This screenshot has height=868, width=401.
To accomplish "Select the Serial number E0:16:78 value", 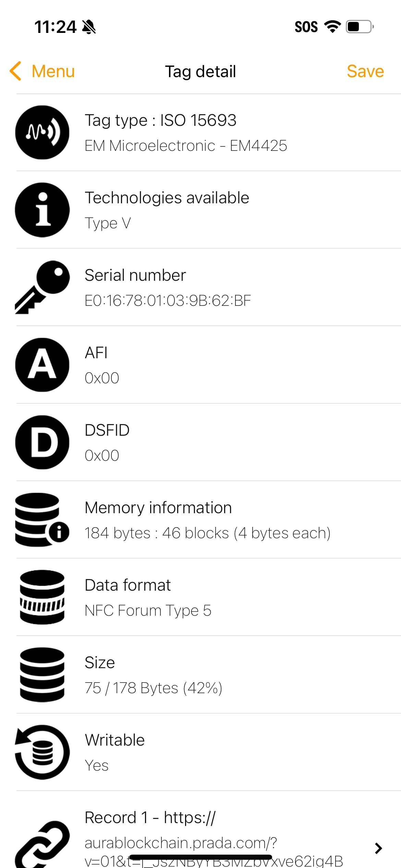I will click(x=168, y=301).
